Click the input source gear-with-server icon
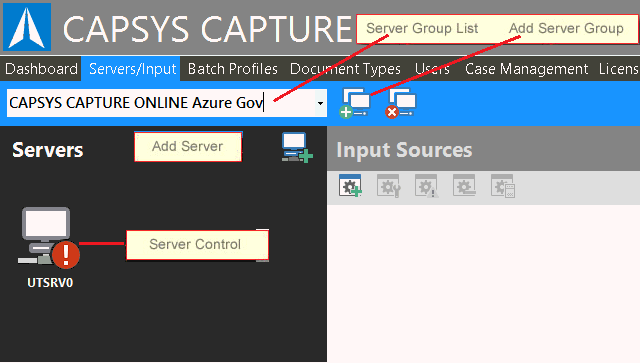Viewport: 640px width, 363px height. click(503, 186)
